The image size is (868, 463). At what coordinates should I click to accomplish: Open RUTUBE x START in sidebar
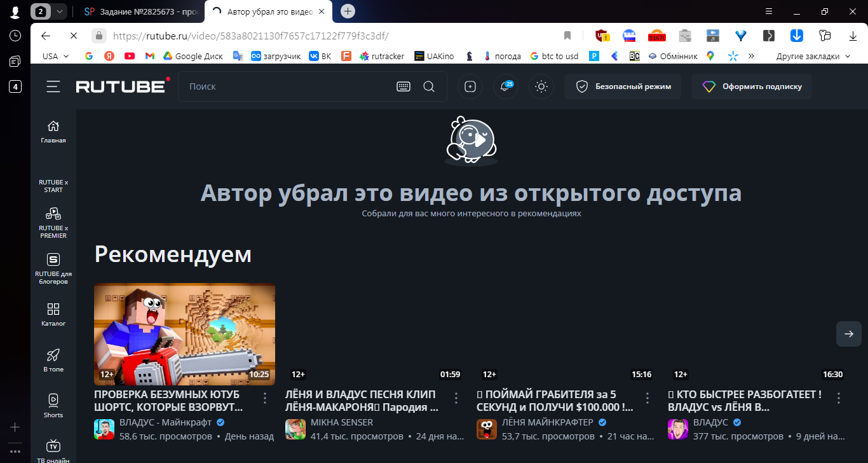(53, 186)
